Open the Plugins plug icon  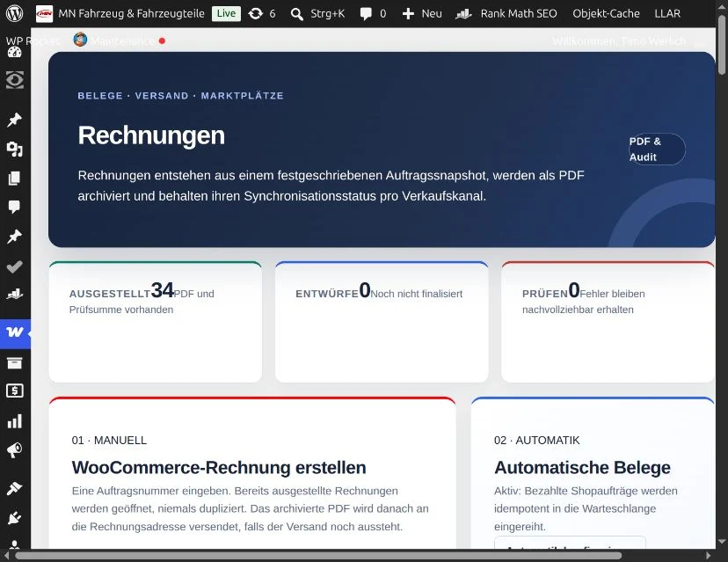[14, 517]
